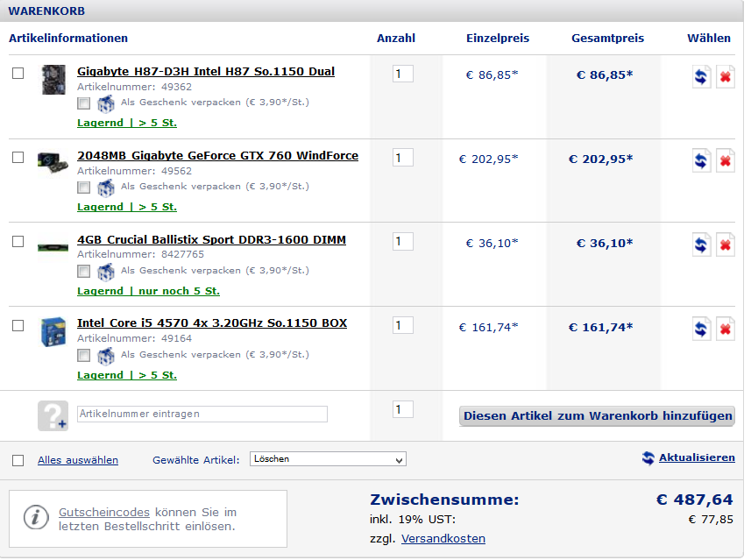This screenshot has width=751, height=560.
Task: Click the Gesamtpreis € 161,74 value
Action: (x=600, y=328)
